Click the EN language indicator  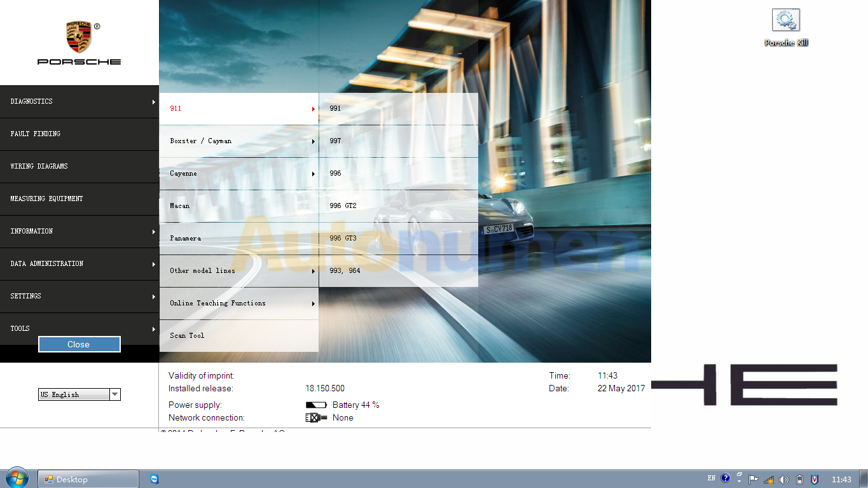coord(712,478)
